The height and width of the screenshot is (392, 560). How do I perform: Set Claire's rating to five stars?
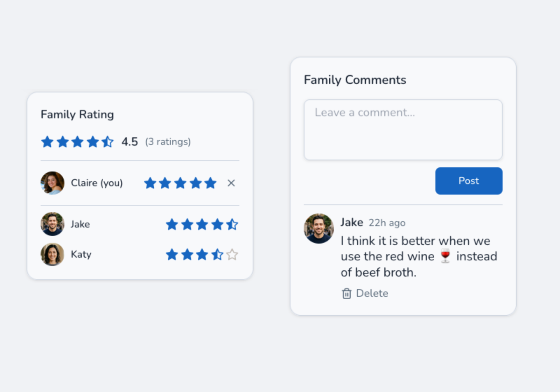pos(211,183)
